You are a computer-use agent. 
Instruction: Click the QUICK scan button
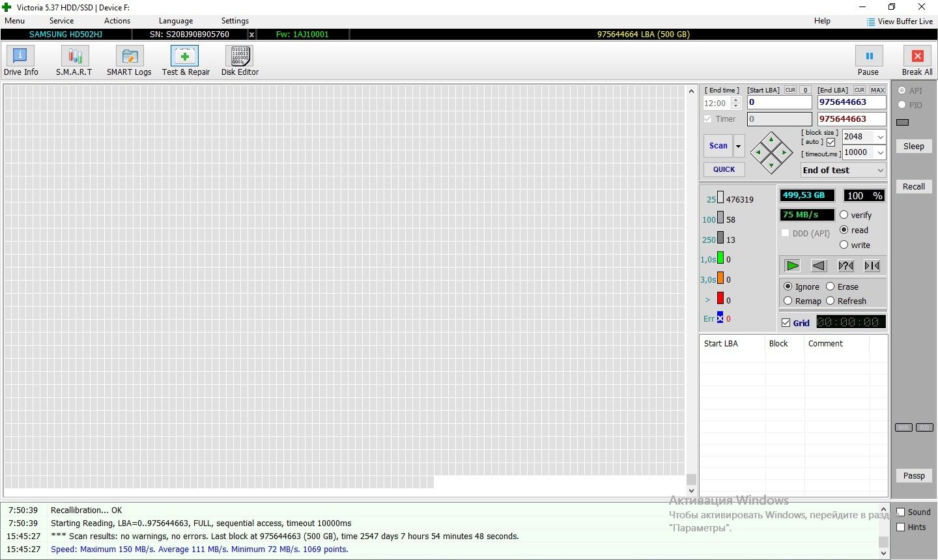pyautogui.click(x=724, y=169)
